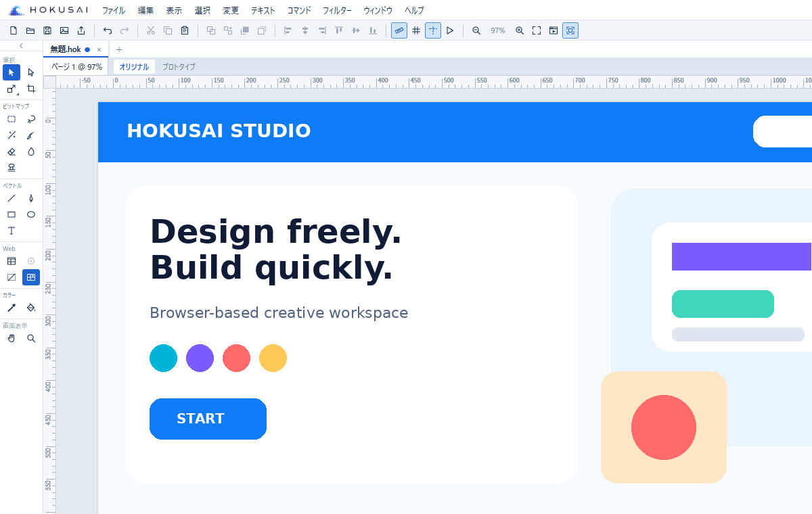Viewport: 812px width, 514px height.
Task: Select the subselect outline arrow tool
Action: coord(31,72)
